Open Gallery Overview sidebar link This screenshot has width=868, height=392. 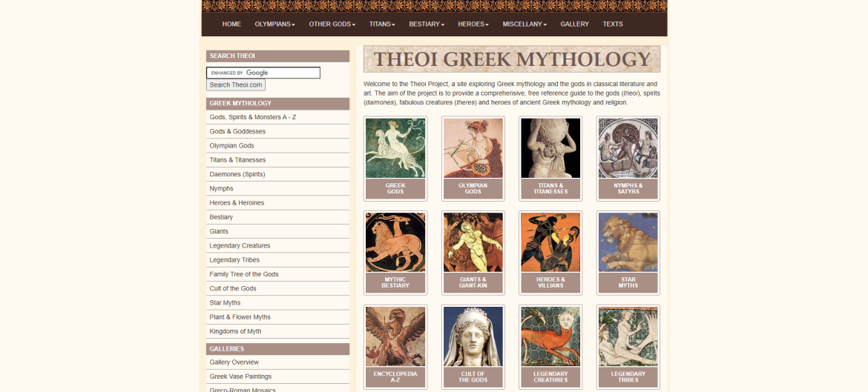277,362
